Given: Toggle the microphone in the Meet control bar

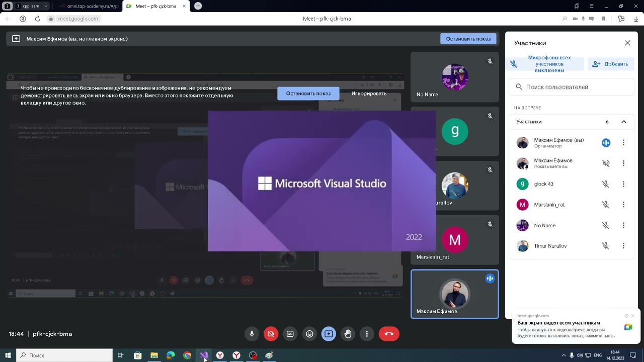Looking at the screenshot, I should pyautogui.click(x=252, y=334).
